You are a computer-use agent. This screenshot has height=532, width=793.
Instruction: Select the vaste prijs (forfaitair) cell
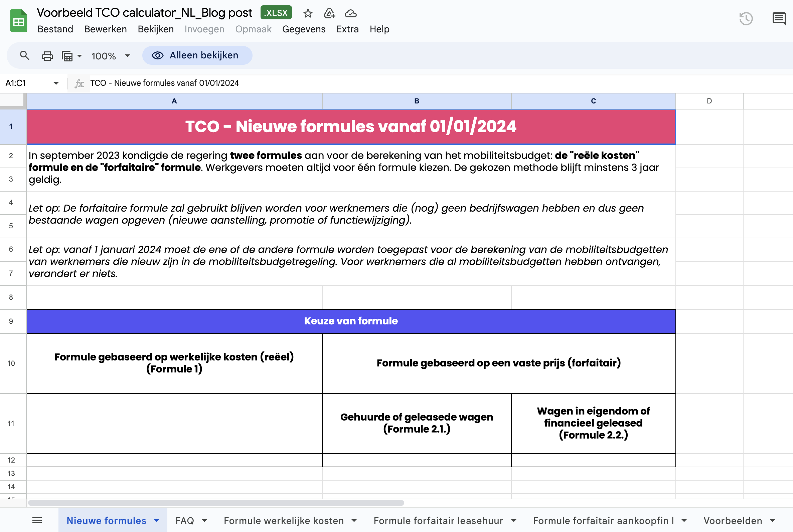pyautogui.click(x=499, y=363)
